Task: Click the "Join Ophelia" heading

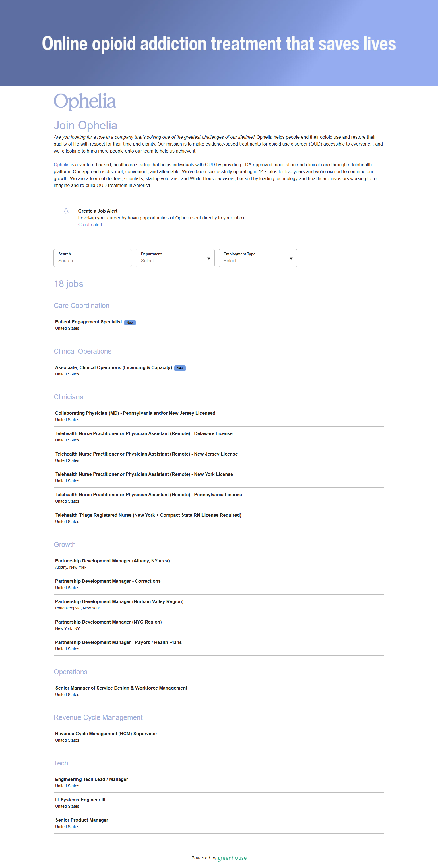Action: (86, 125)
